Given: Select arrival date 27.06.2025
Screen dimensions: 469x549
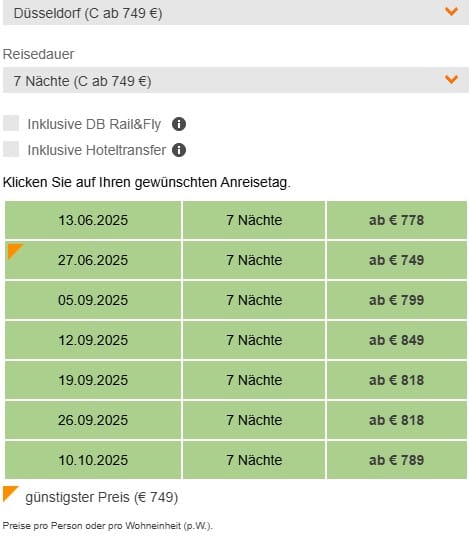Looking at the screenshot, I should coord(93,260).
